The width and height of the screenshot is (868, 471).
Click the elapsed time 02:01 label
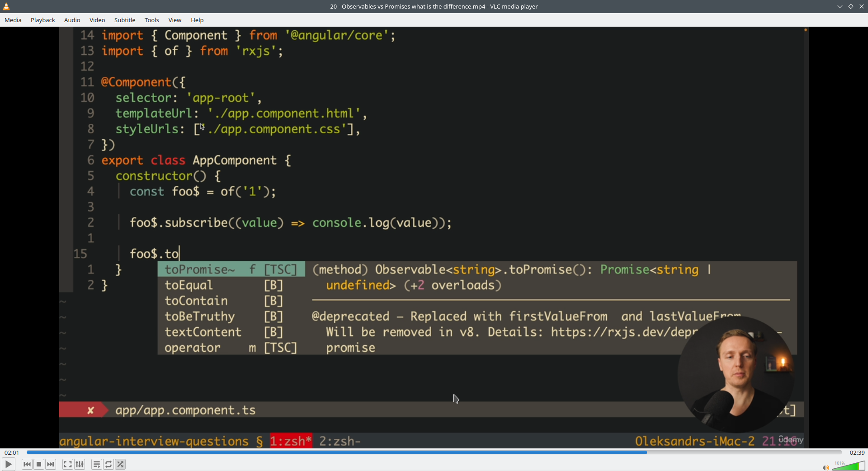coord(12,452)
